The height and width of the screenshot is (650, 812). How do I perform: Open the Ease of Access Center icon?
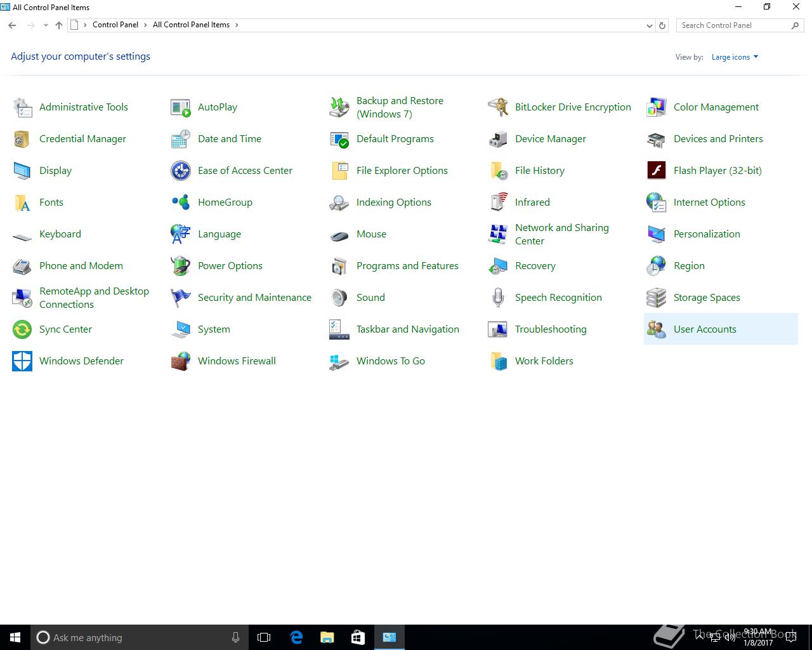tap(181, 171)
